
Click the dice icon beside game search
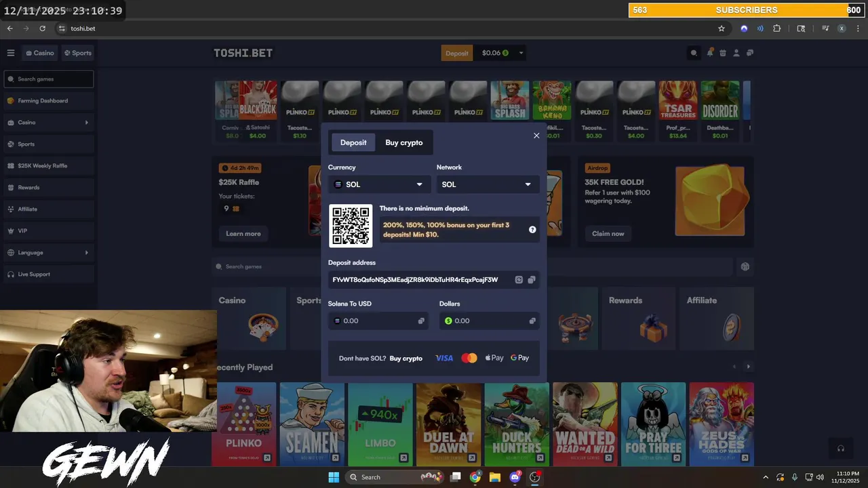pos(745,266)
